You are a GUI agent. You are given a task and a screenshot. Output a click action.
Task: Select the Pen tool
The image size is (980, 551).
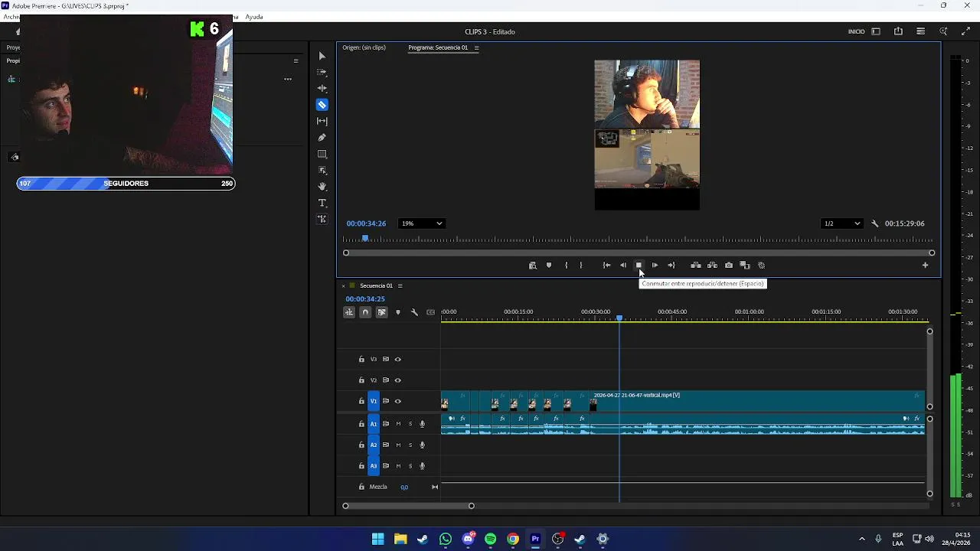(x=322, y=138)
